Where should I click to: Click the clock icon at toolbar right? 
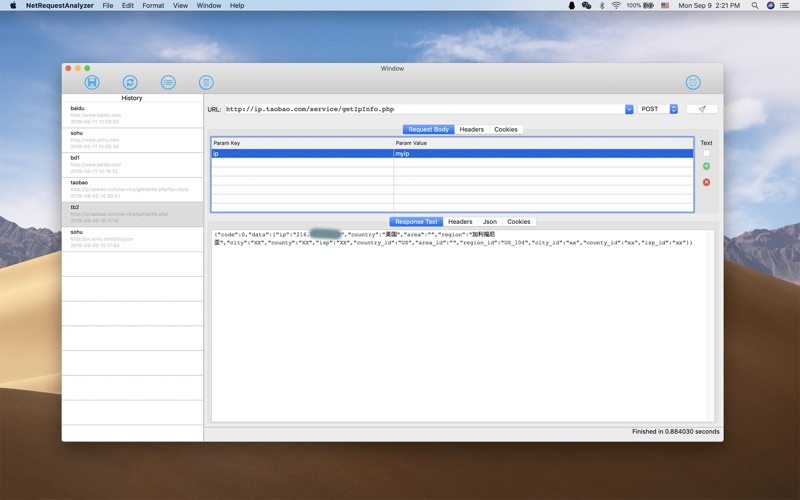[x=693, y=82]
